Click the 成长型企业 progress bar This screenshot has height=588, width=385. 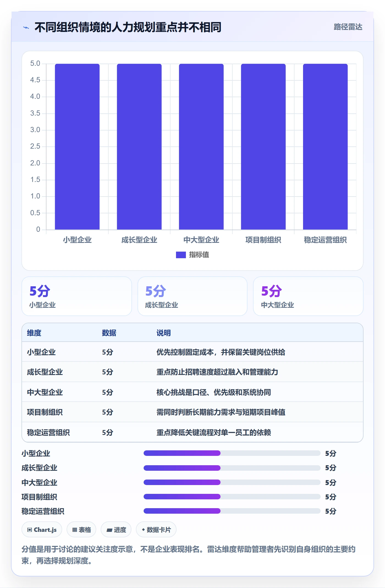[232, 468]
